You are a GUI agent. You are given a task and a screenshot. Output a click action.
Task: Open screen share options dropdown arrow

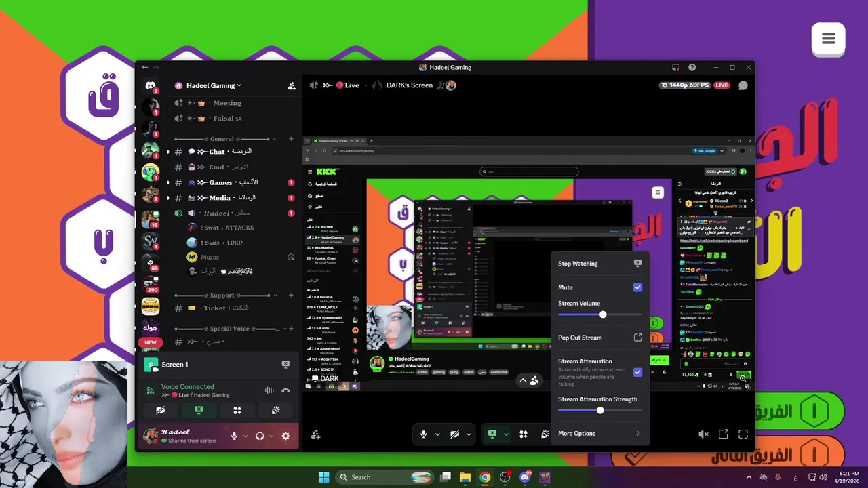pyautogui.click(x=506, y=434)
